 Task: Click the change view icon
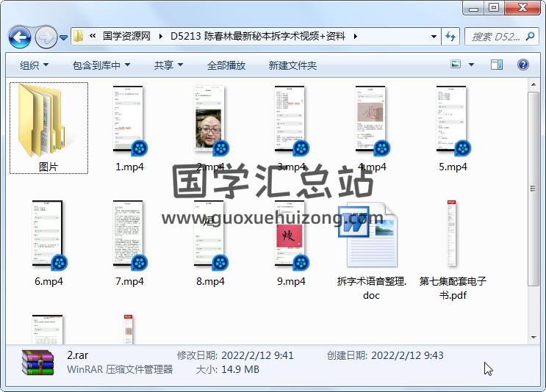pos(456,65)
